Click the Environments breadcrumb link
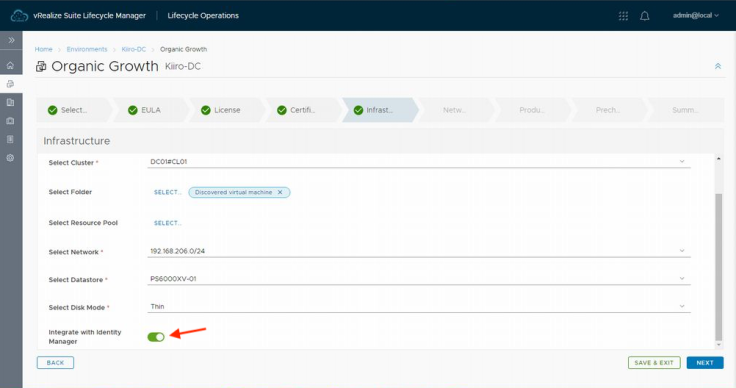The height and width of the screenshot is (388, 736). point(87,49)
